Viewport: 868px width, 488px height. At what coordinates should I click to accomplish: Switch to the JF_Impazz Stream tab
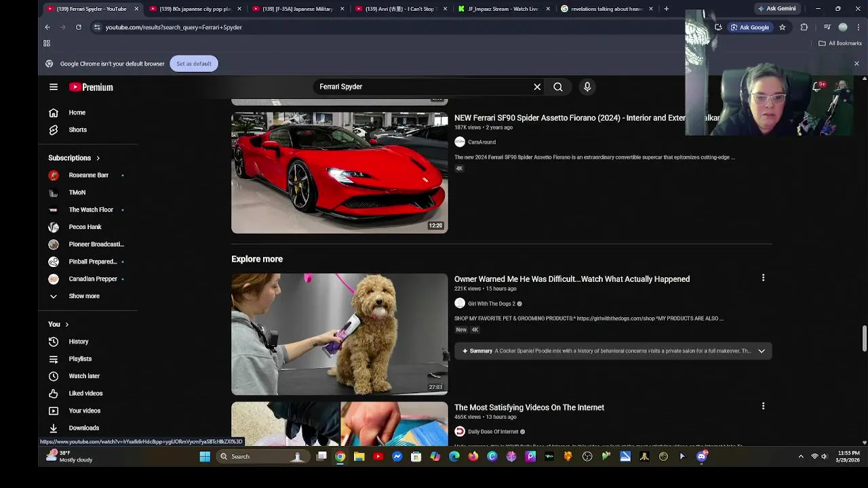point(504,9)
